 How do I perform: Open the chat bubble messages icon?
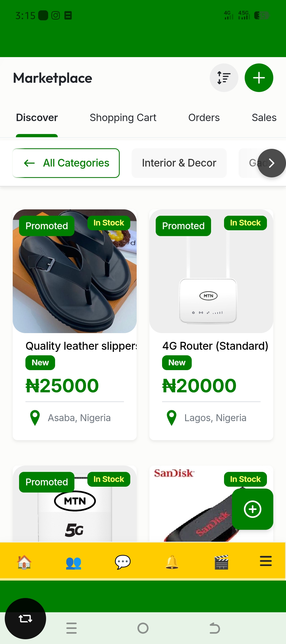pyautogui.click(x=123, y=562)
